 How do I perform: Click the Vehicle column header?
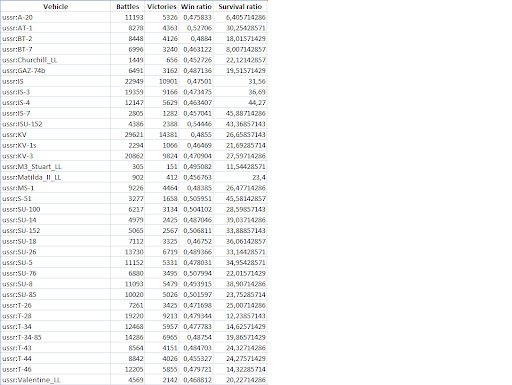pyautogui.click(x=55, y=6)
